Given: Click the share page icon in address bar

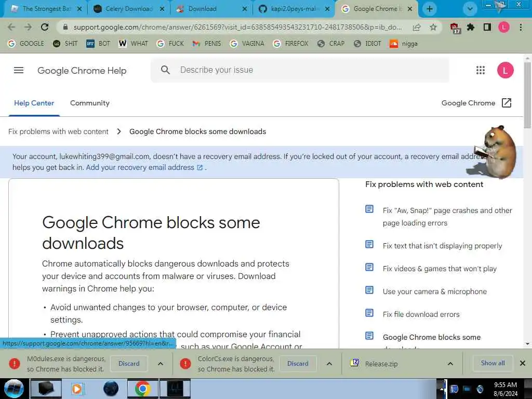Looking at the screenshot, I should click(x=417, y=28).
